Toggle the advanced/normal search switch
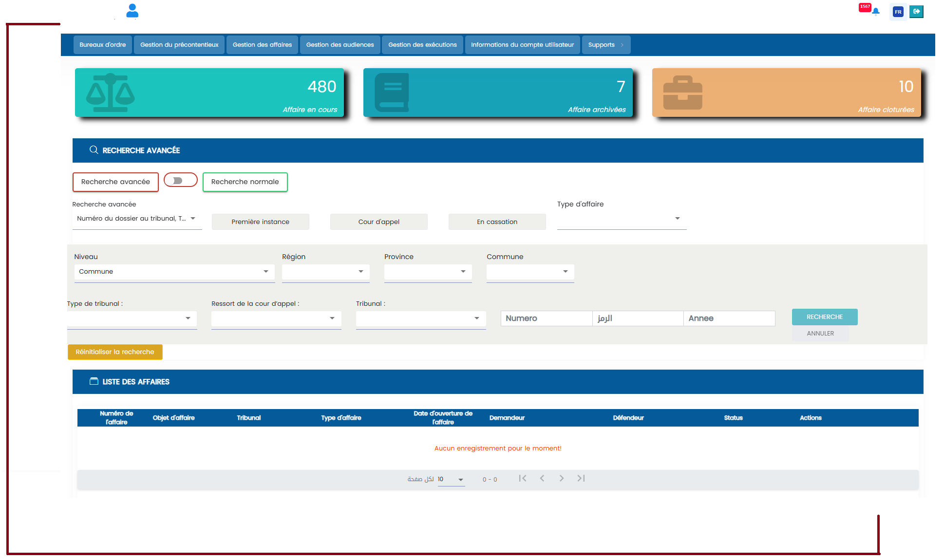 click(x=181, y=180)
